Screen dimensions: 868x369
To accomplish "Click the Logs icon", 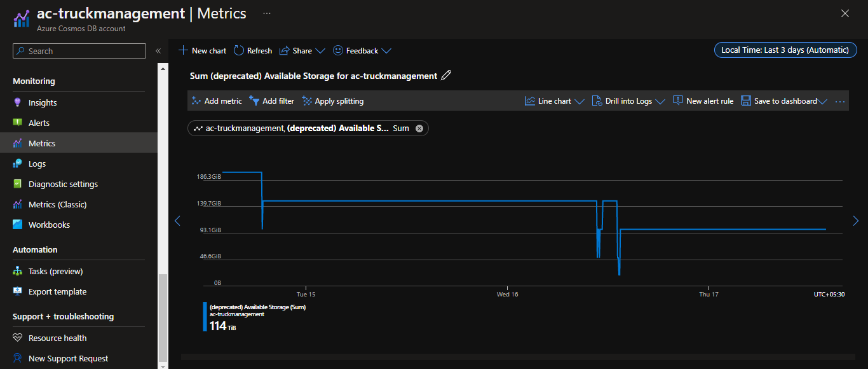I will coord(18,164).
